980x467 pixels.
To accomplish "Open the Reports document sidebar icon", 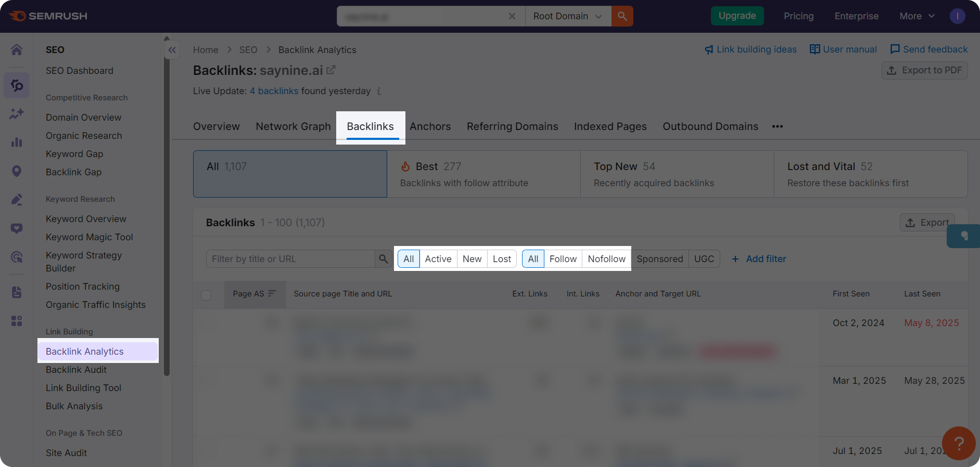I will (x=17, y=292).
